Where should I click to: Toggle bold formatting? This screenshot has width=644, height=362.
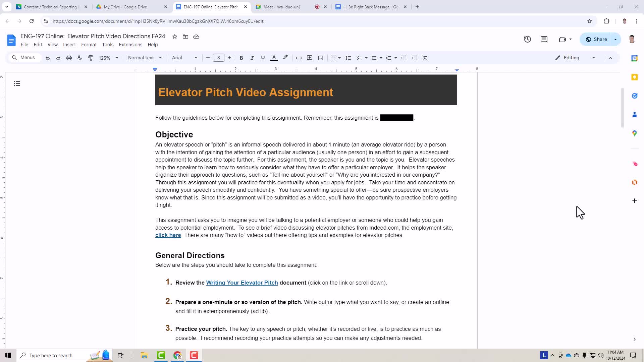click(x=241, y=58)
